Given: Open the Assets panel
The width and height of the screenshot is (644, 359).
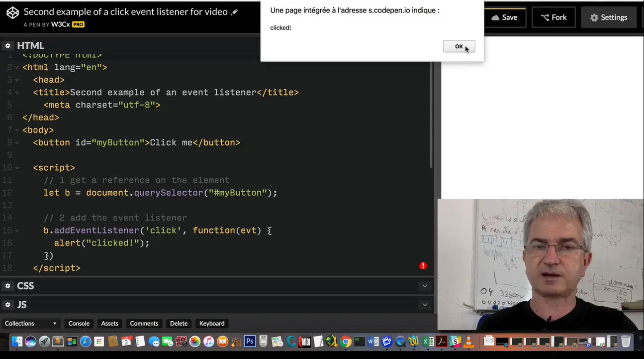Looking at the screenshot, I should tap(110, 324).
